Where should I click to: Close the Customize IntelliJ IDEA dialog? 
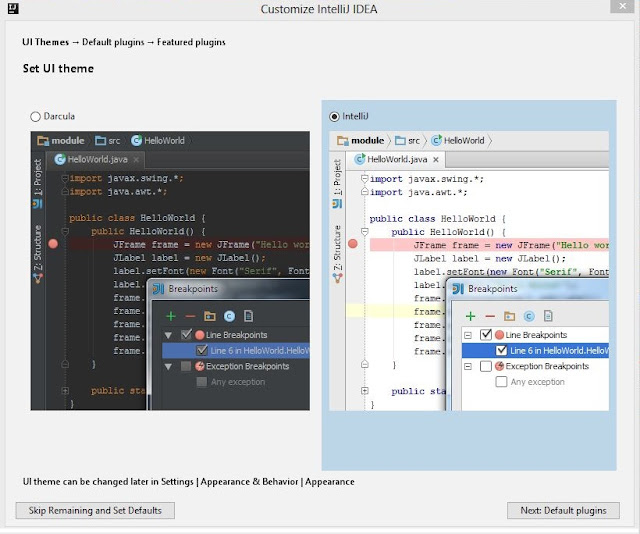622,6
